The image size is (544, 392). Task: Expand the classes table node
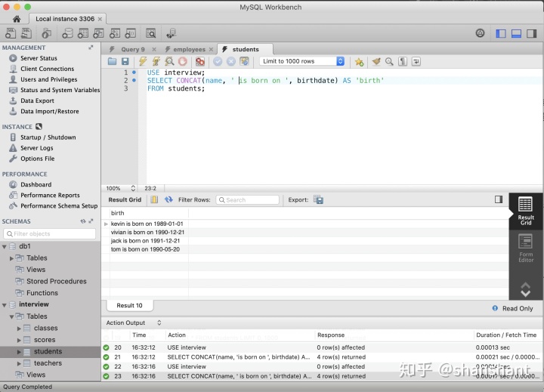[x=19, y=328]
